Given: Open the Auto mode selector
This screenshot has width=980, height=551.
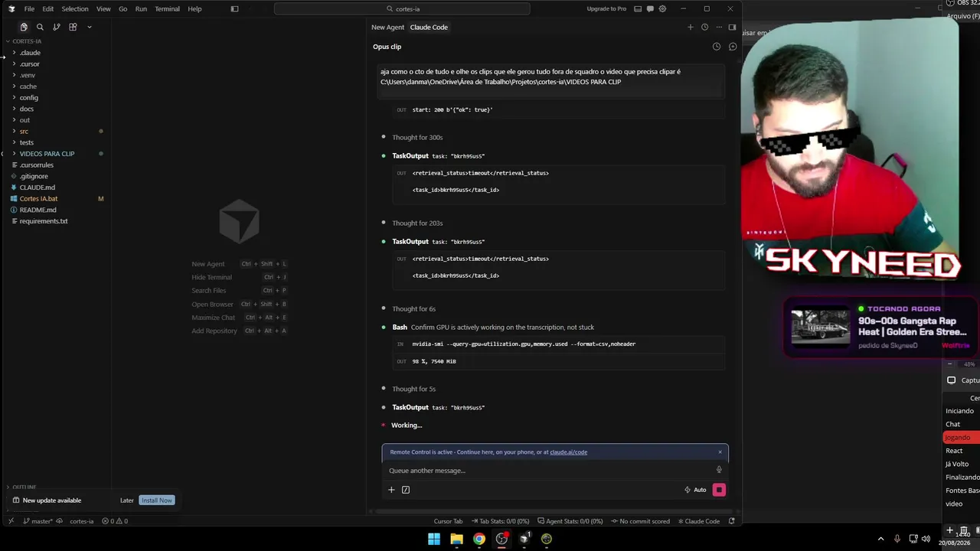Looking at the screenshot, I should (695, 490).
